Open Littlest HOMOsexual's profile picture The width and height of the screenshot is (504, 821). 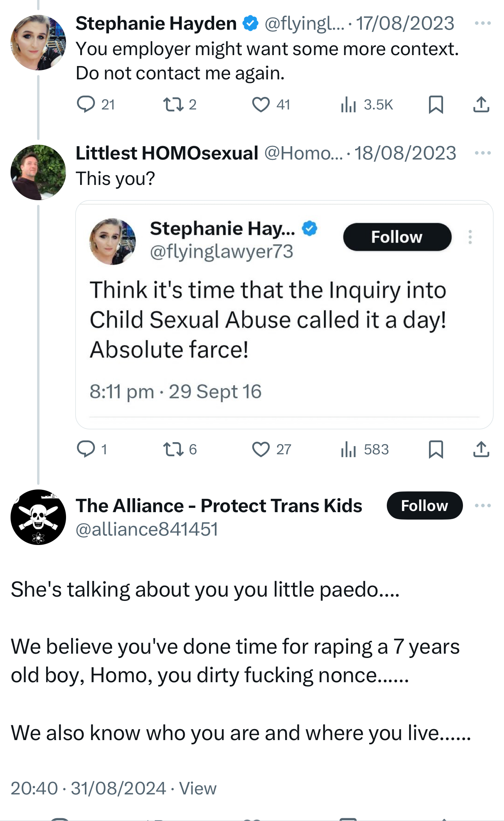(x=38, y=172)
